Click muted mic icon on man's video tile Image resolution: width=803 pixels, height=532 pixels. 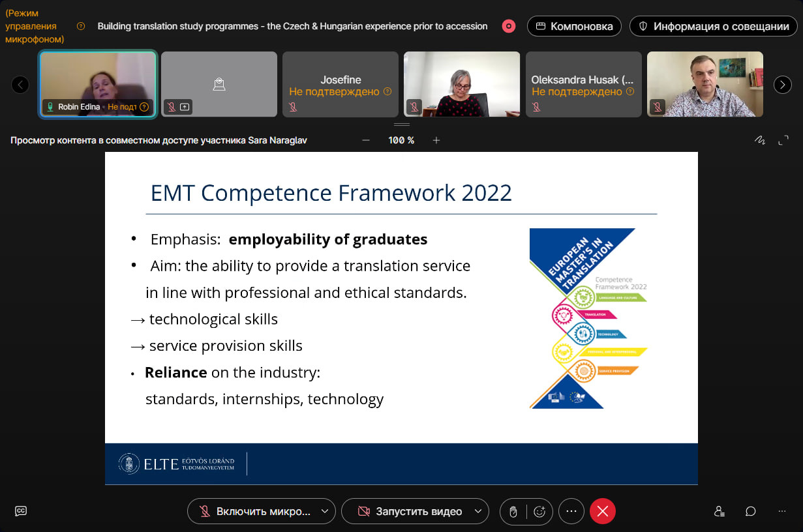(658, 107)
